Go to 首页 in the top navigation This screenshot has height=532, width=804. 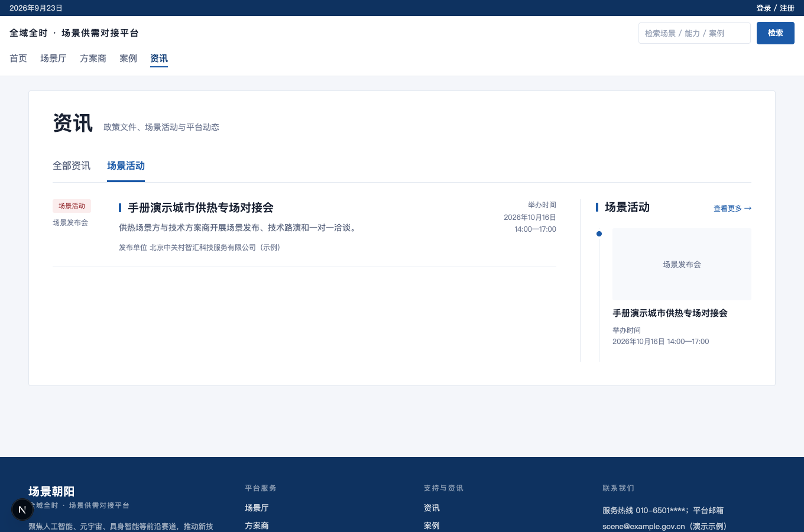18,59
